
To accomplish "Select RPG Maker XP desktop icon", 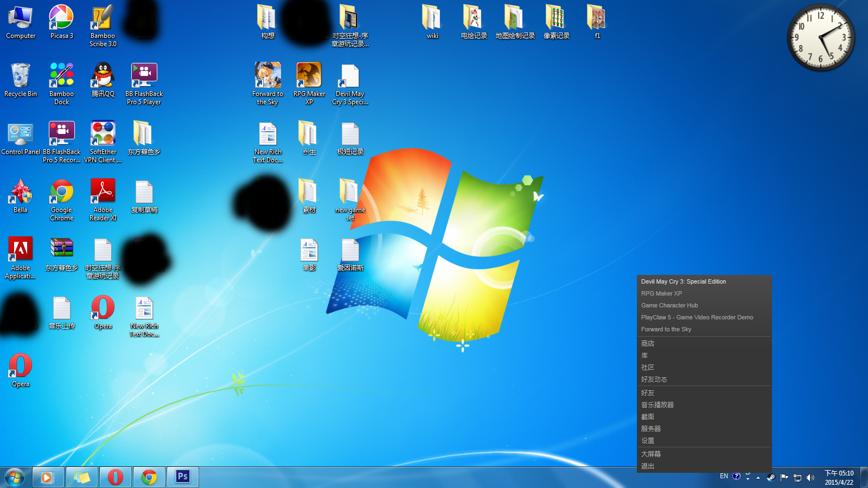I will point(309,84).
